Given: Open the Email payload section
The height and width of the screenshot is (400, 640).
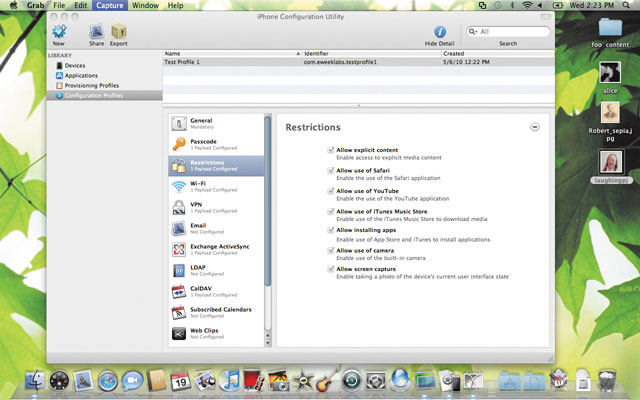Looking at the screenshot, I should [x=216, y=229].
